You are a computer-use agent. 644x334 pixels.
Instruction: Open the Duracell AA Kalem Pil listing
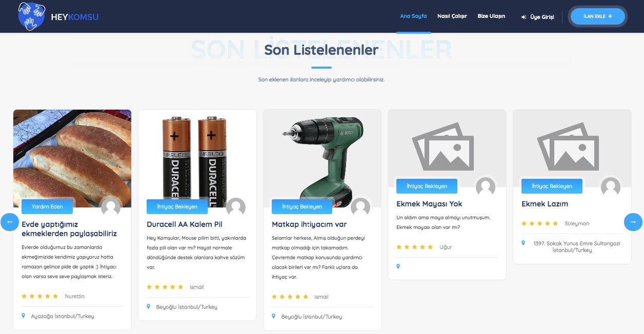point(185,224)
